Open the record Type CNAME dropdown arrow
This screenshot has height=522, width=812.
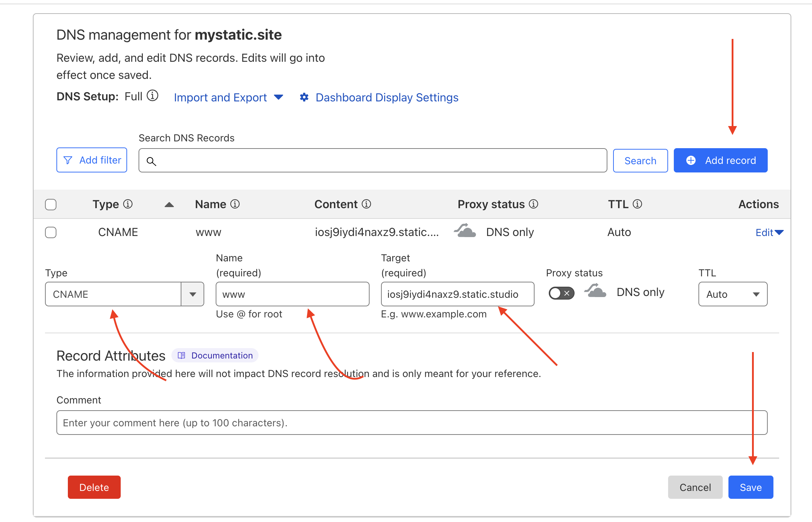coord(192,294)
